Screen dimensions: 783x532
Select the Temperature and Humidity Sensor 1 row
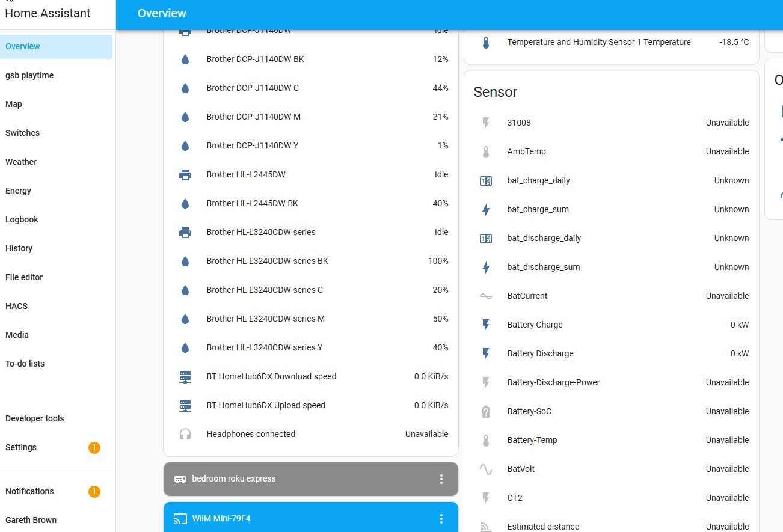tap(598, 43)
